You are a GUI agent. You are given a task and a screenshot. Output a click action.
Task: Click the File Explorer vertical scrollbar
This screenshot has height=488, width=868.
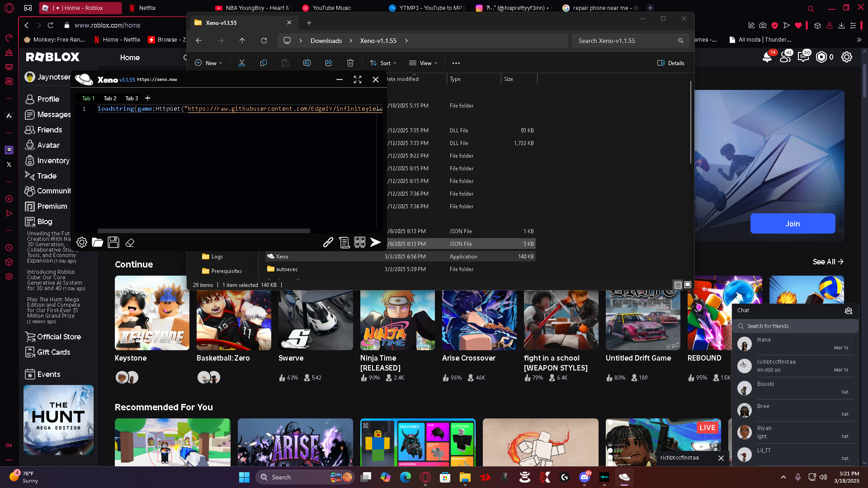click(690, 122)
